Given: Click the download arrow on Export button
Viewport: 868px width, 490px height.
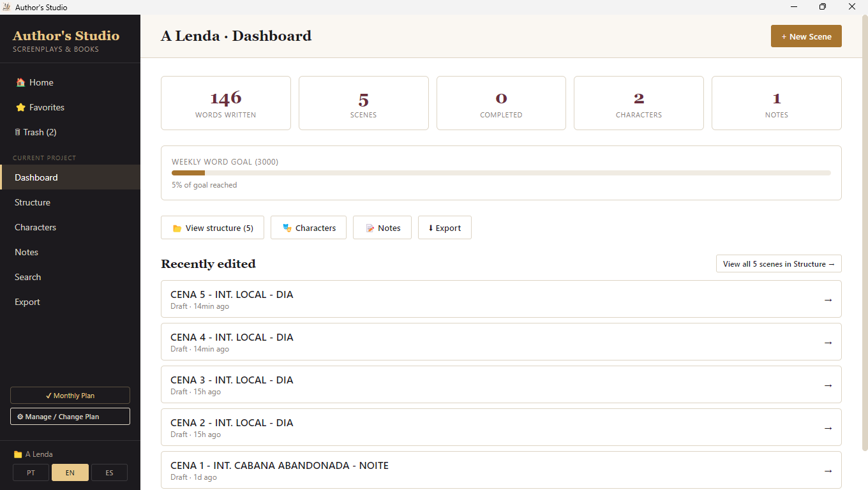Looking at the screenshot, I should (431, 228).
